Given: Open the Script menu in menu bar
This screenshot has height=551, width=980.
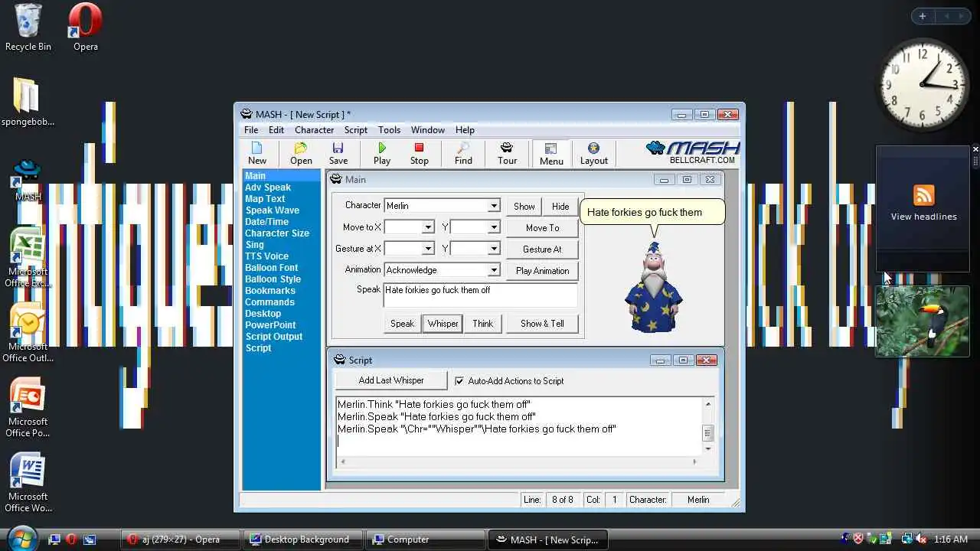Looking at the screenshot, I should [x=356, y=130].
